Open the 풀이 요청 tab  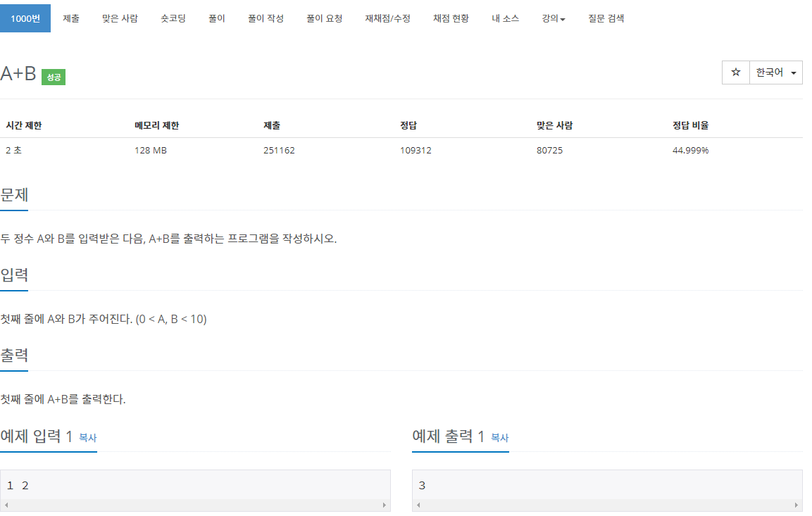tap(324, 18)
